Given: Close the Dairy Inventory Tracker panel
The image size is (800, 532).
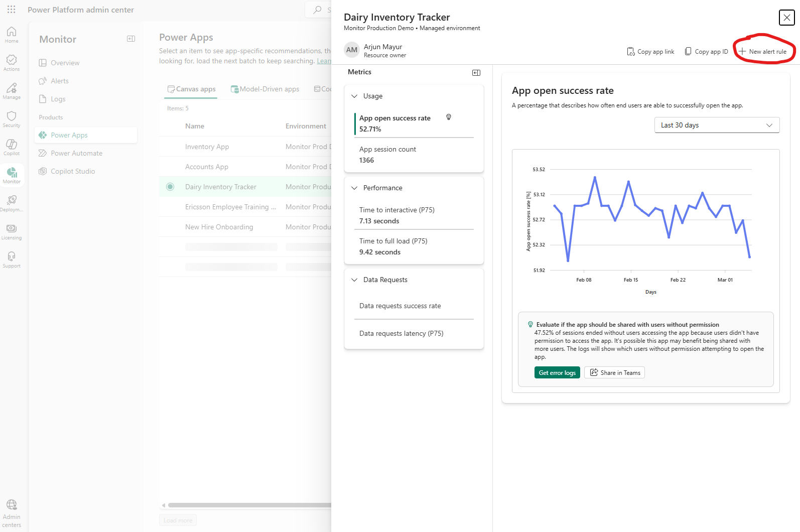Looking at the screenshot, I should (x=786, y=18).
